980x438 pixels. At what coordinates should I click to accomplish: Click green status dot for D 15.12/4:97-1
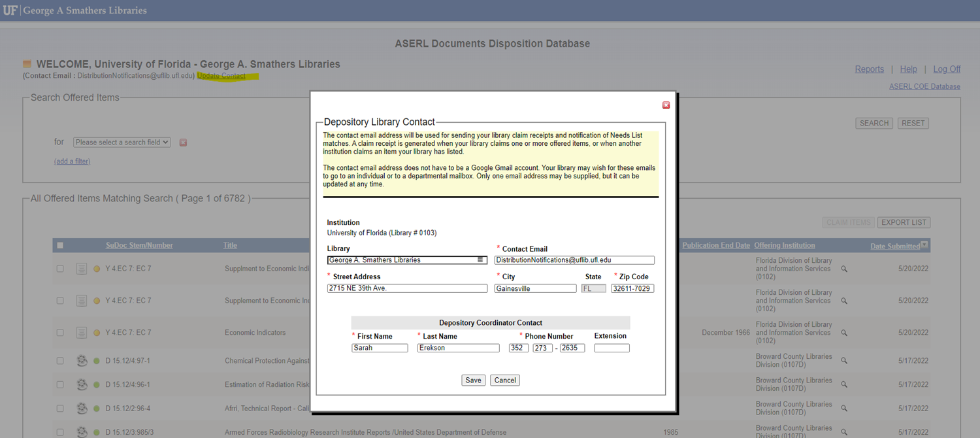tap(97, 361)
